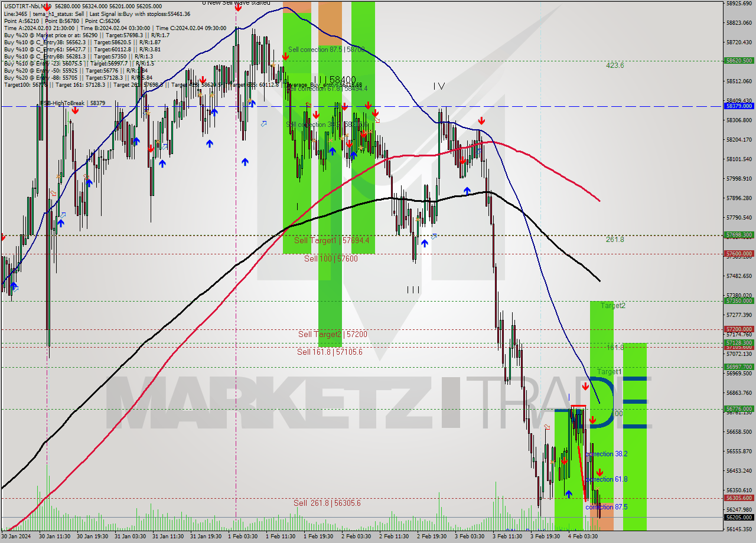
Task: Click the 'correction 38.2' label
Action: coord(607,454)
